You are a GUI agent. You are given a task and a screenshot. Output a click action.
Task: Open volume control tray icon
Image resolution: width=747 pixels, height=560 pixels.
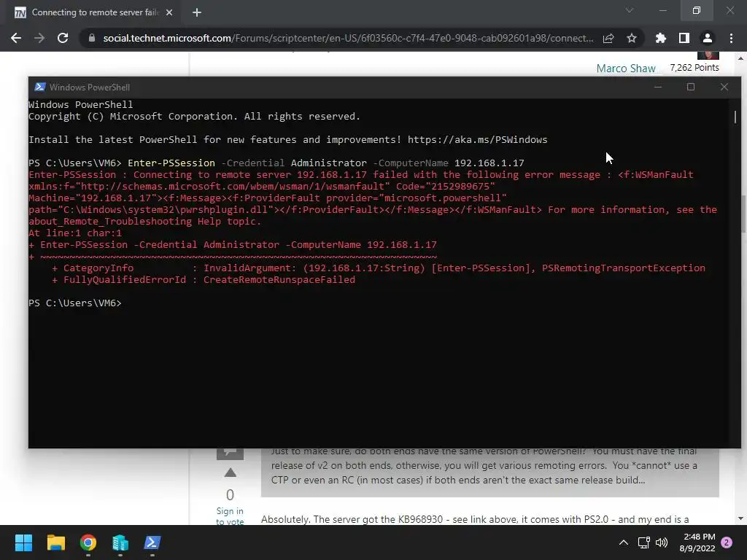tap(661, 542)
